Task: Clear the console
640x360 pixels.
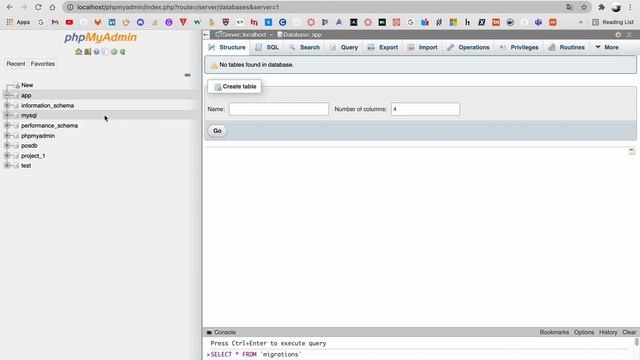Action: 629,332
